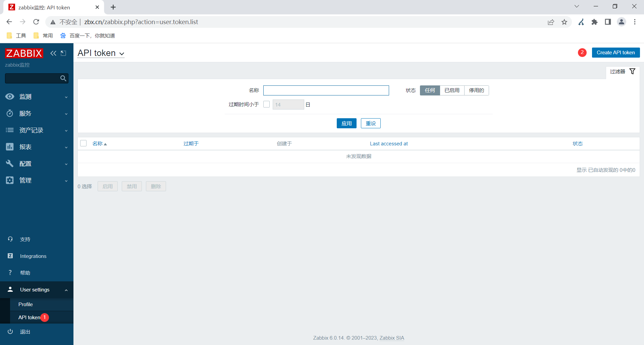644x345 pixels.
Task: Enable the 过期时间小于 checkbox
Action: click(267, 105)
